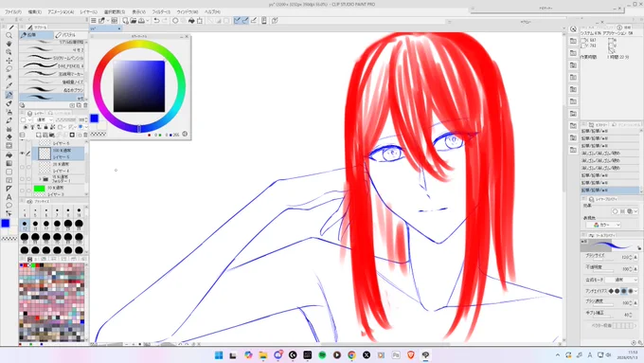
Task: Click the Redo arrow in the command bar
Action: pyautogui.click(x=165, y=21)
